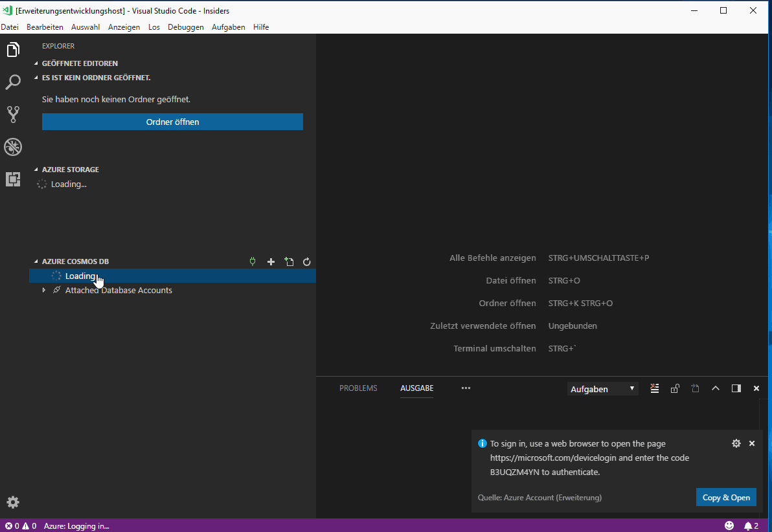Toggle the output scroll lock icon
Screen dimensions: 772x532
tap(675, 389)
